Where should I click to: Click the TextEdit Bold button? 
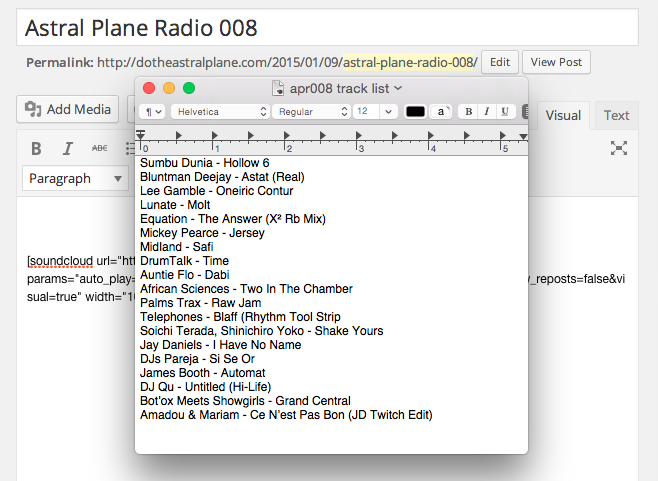468,112
